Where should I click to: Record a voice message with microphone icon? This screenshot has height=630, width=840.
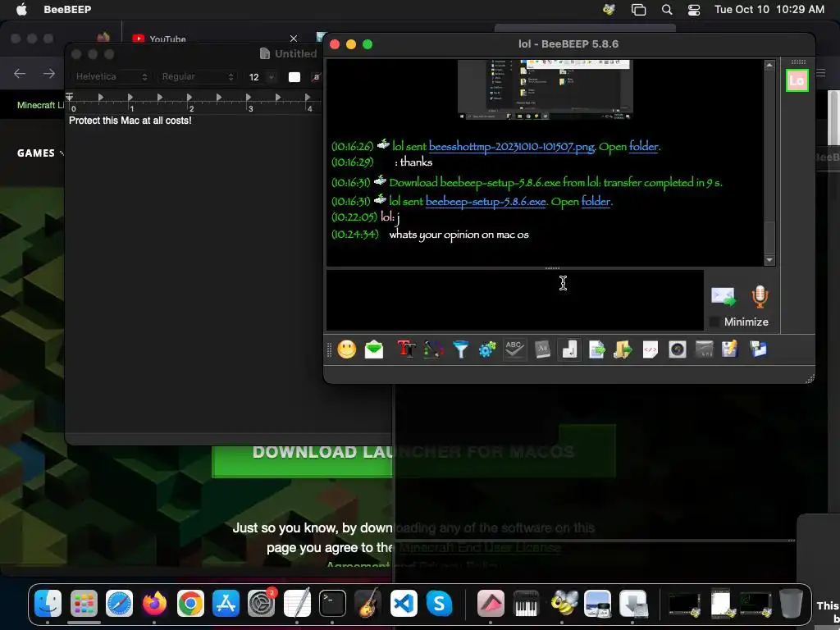coord(760,297)
